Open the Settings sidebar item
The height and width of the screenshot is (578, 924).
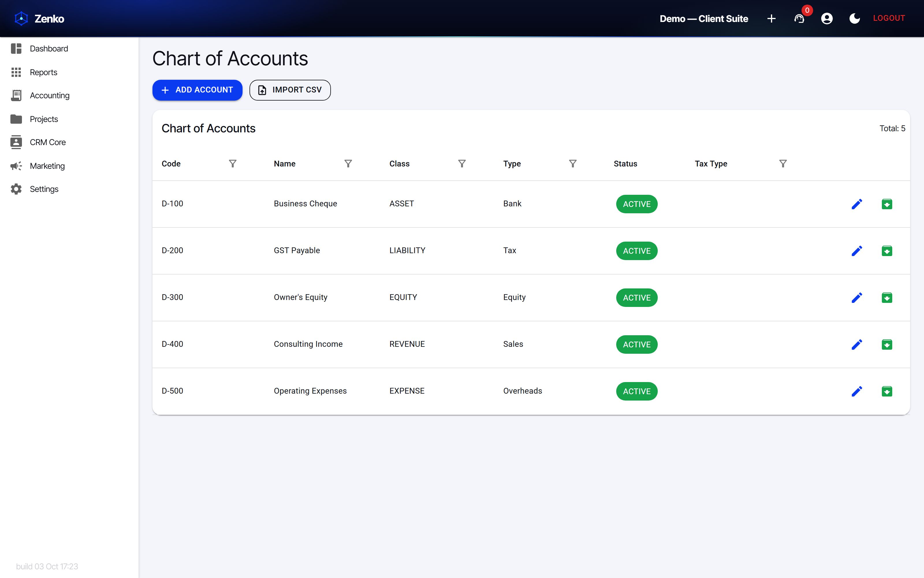pyautogui.click(x=69, y=189)
